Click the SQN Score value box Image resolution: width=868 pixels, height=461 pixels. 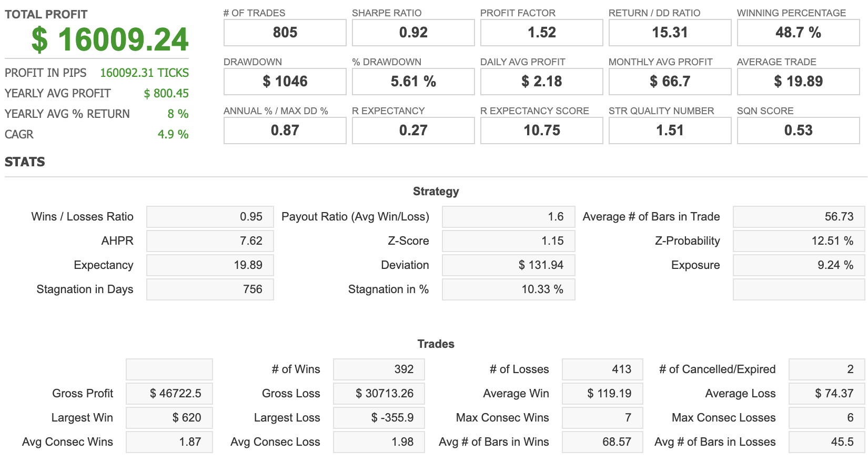(x=798, y=131)
